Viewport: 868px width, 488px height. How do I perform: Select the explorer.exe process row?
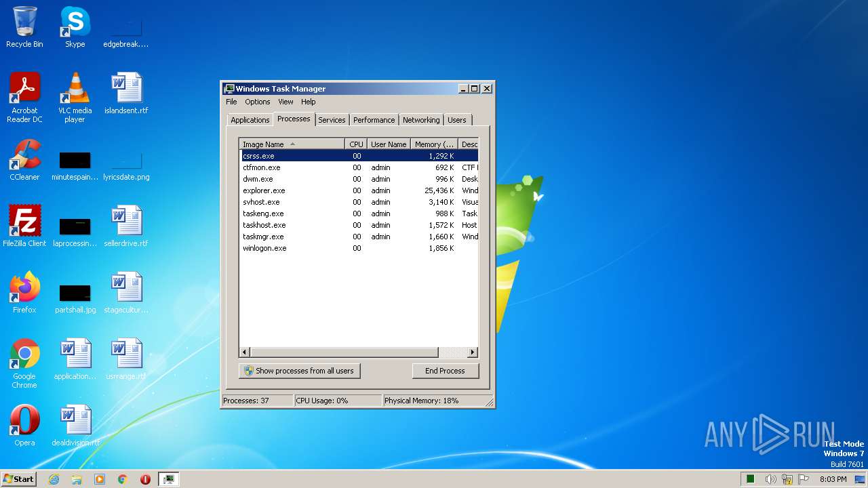[359, 190]
